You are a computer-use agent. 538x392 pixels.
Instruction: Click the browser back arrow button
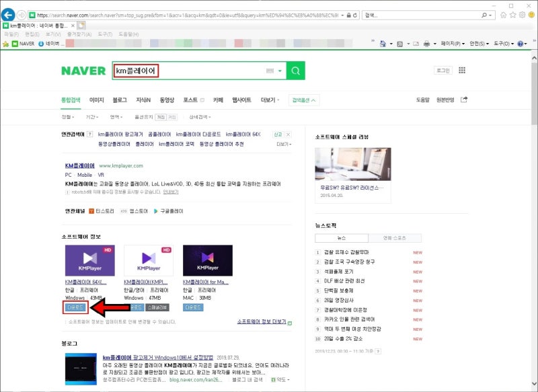point(8,15)
